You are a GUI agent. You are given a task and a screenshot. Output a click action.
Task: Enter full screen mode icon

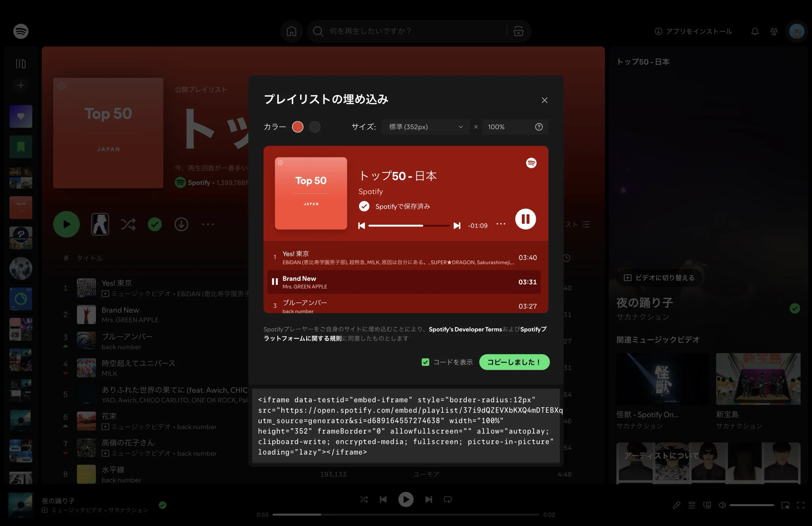tap(801, 505)
